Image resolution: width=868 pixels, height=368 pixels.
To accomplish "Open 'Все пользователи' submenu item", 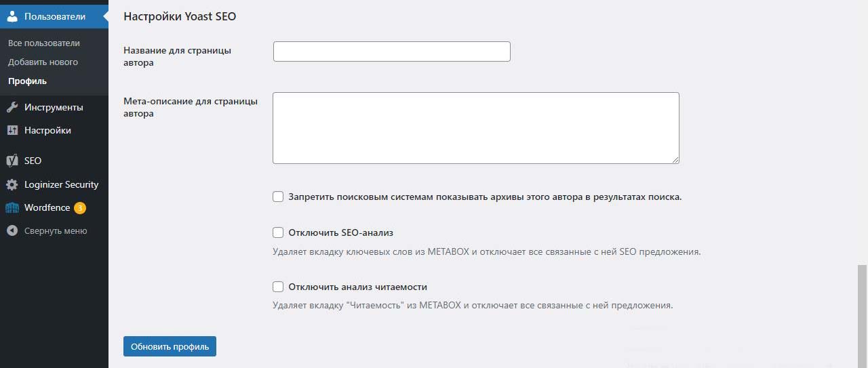I will pos(44,43).
